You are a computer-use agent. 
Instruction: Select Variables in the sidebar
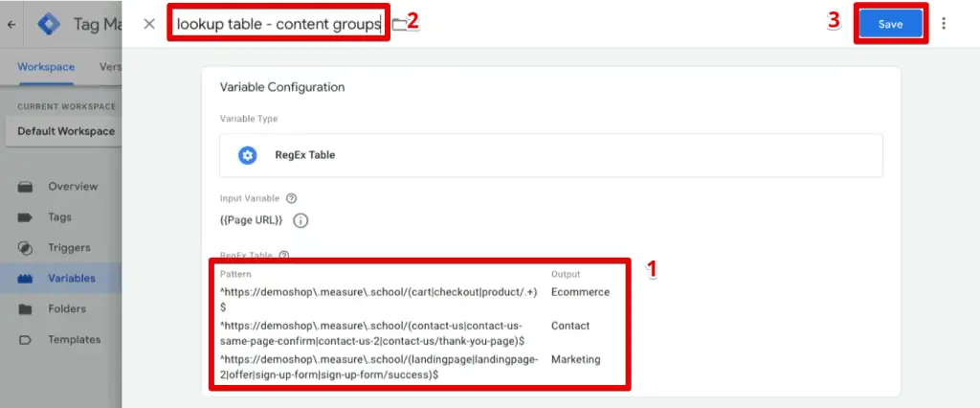[71, 279]
